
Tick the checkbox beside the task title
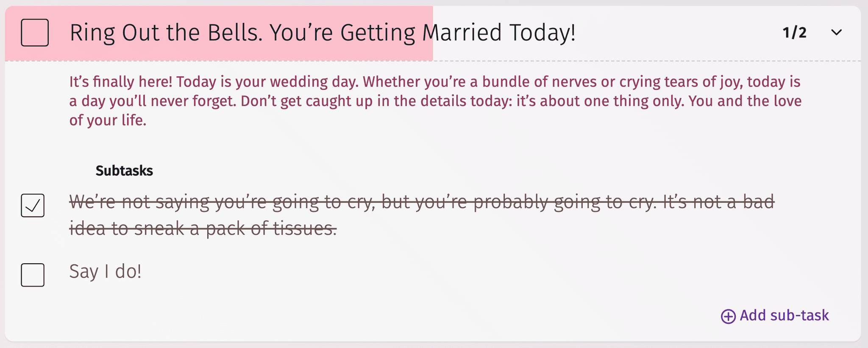point(34,33)
